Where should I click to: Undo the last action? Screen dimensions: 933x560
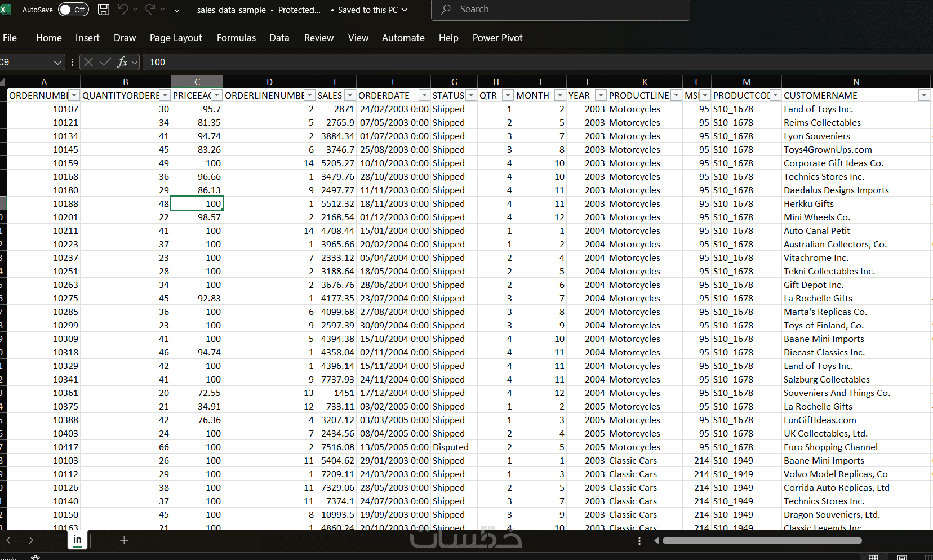click(x=123, y=10)
